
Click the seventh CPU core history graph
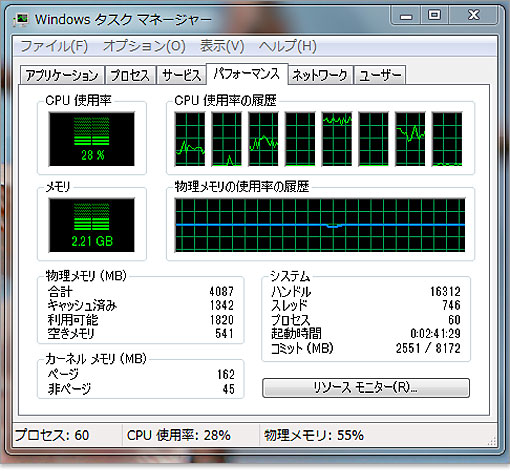410,139
